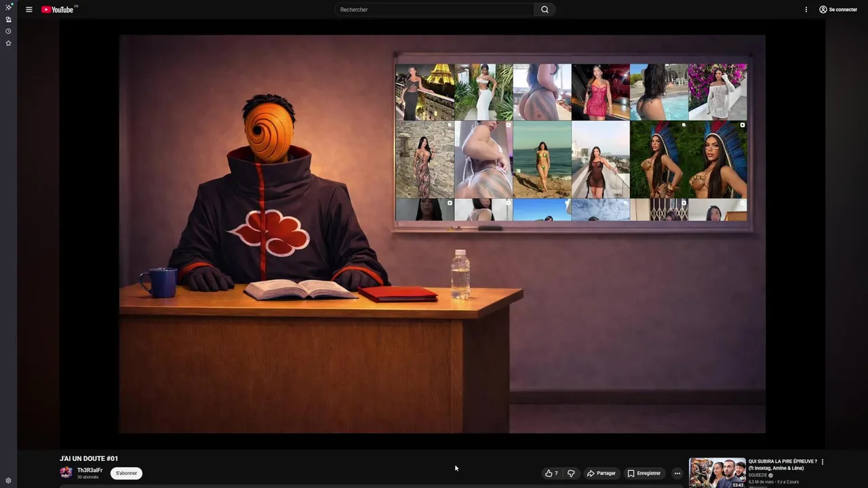Click the 30 abonnés subscriber count

coord(87,477)
